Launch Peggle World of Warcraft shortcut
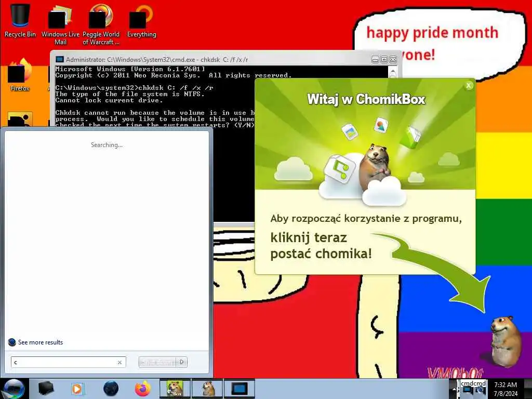The height and width of the screenshot is (399, 532). (101, 24)
